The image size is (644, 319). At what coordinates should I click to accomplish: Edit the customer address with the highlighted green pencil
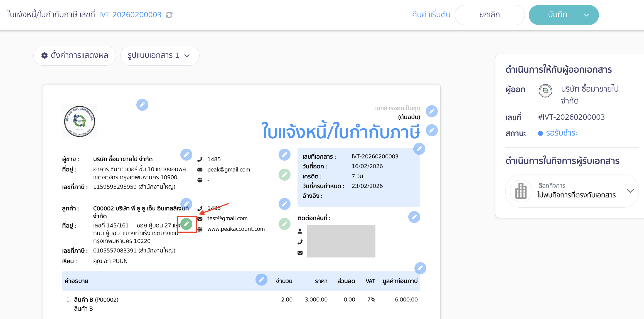(x=187, y=224)
